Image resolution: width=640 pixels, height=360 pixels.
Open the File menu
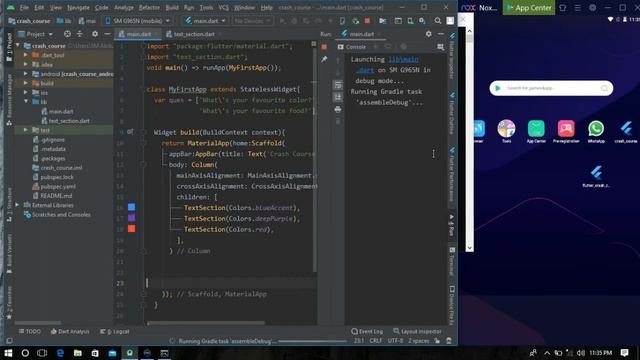24,7
